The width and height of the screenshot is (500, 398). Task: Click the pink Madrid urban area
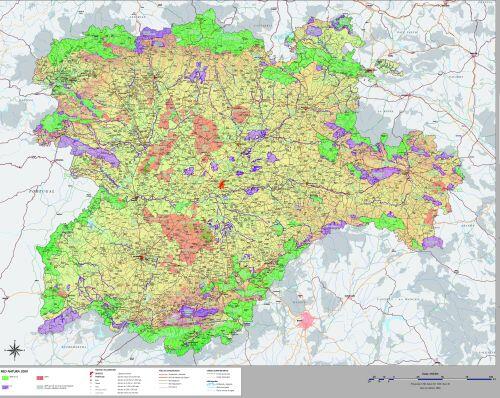[307, 321]
